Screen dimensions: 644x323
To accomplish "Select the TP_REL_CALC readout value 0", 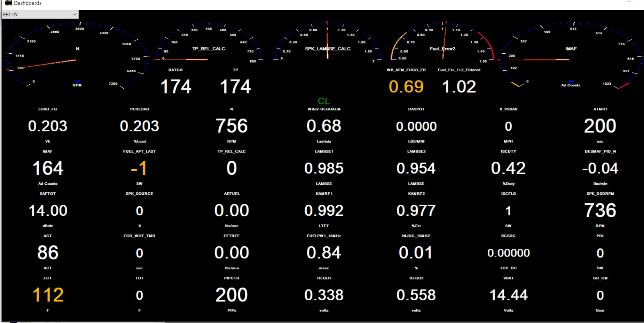I will tap(231, 168).
